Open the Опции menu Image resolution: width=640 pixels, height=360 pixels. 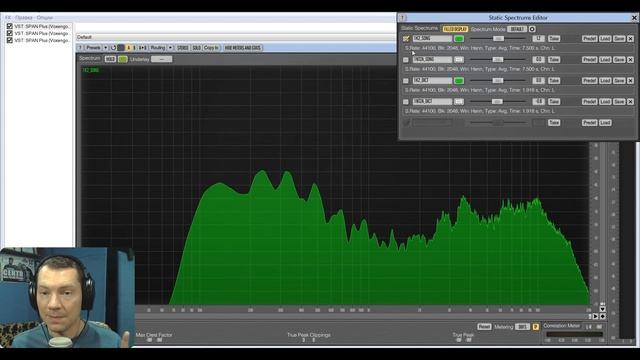[x=44, y=18]
